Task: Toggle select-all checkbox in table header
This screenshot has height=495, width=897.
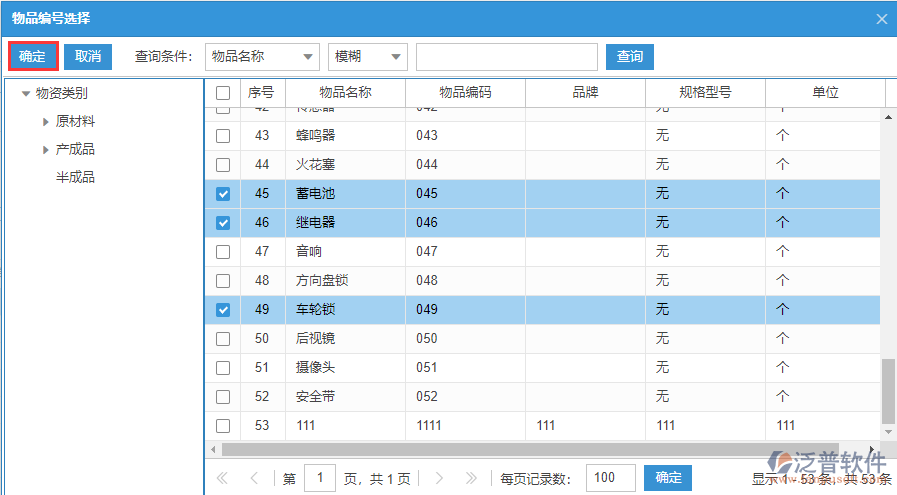Action: click(223, 93)
